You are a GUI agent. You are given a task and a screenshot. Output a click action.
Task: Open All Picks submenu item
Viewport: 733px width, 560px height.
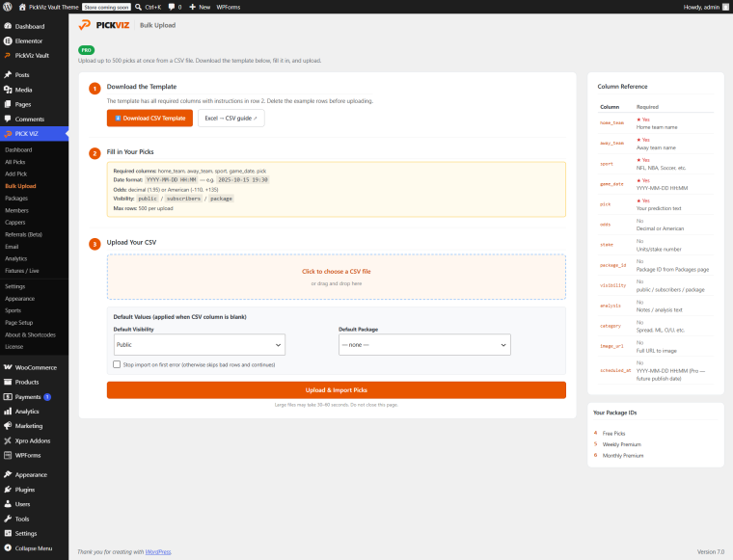pyautogui.click(x=15, y=162)
